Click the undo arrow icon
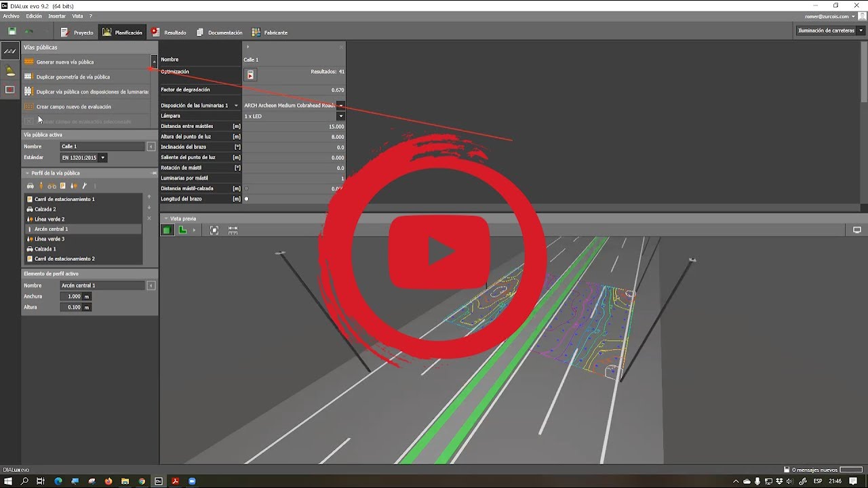This screenshot has width=868, height=488. (29, 32)
